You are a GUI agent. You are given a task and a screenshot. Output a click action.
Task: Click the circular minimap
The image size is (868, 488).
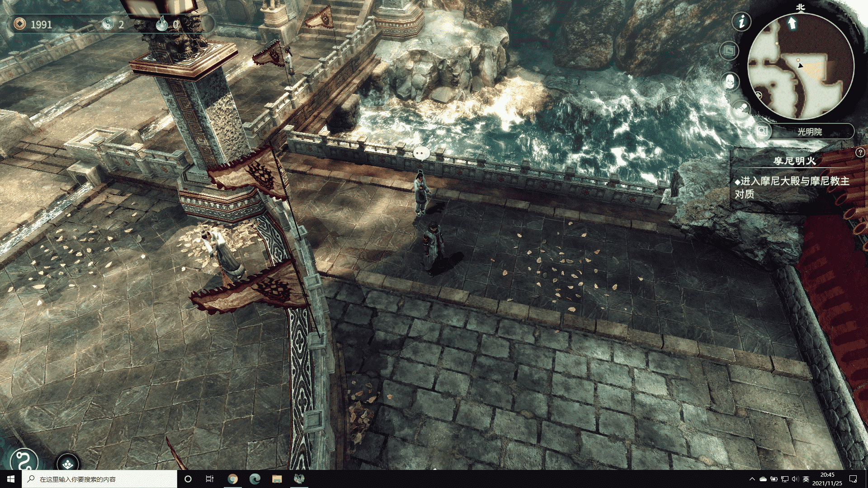click(801, 67)
